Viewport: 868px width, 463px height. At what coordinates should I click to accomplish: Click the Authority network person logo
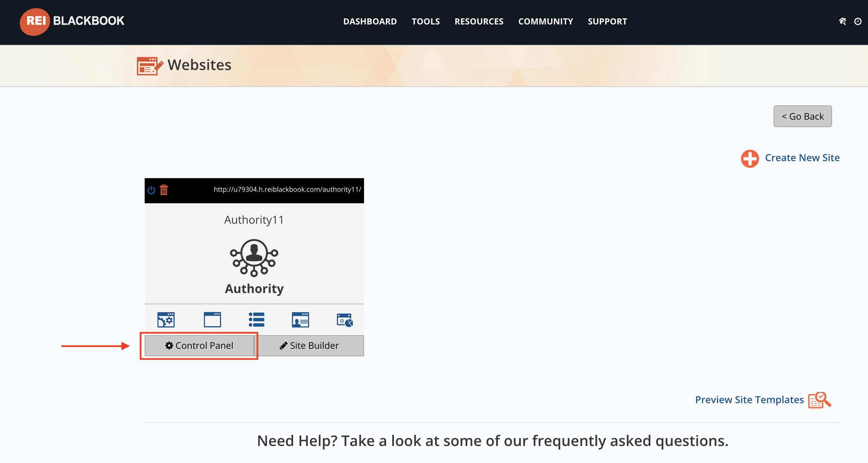click(254, 257)
